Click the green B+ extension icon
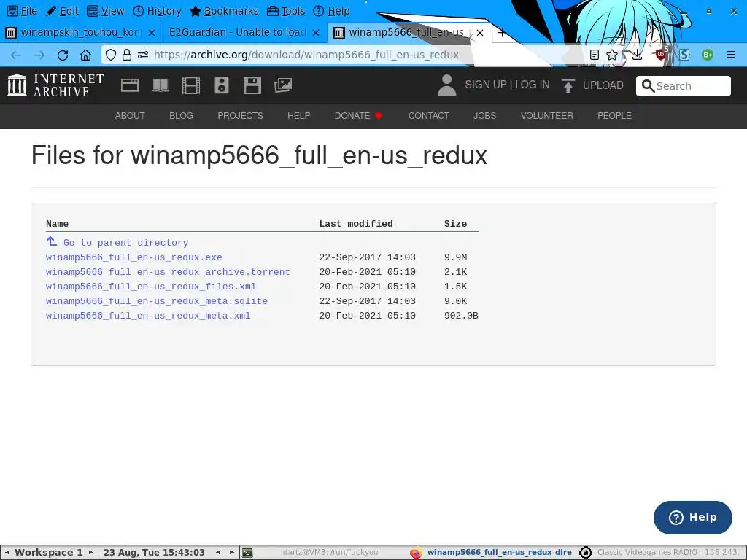The image size is (747, 560). coord(708,55)
